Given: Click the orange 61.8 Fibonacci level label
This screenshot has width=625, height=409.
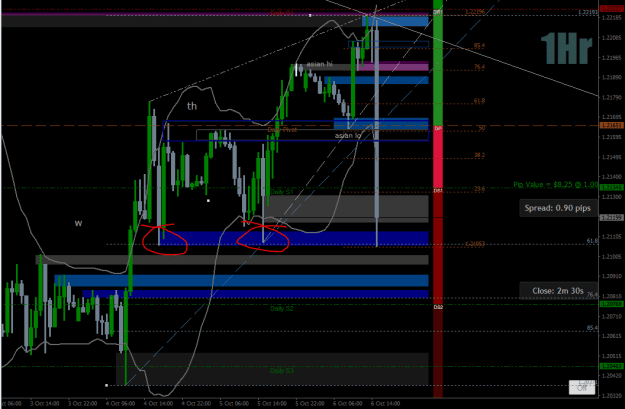Looking at the screenshot, I should pos(479,101).
